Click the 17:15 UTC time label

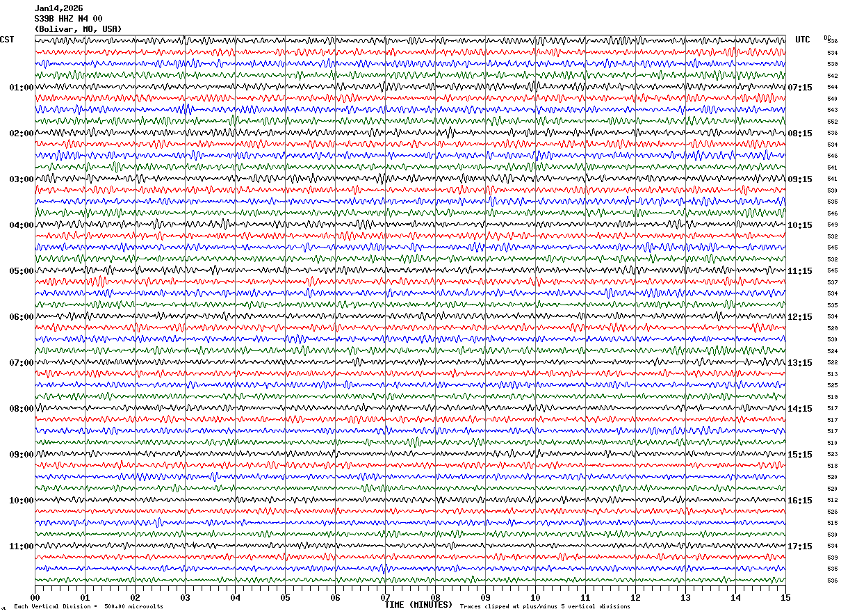click(799, 546)
